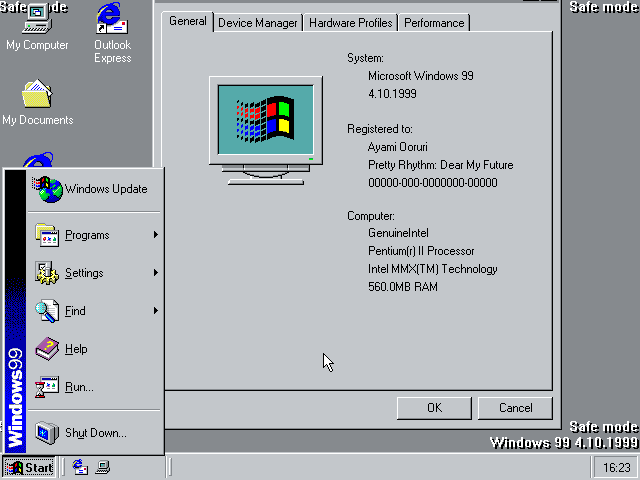This screenshot has width=640, height=480.
Task: Click the Run icon in Start menu
Action: click(47, 387)
